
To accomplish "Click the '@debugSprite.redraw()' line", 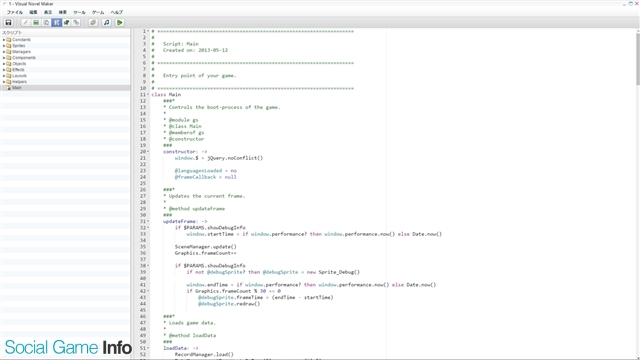I will [x=229, y=304].
